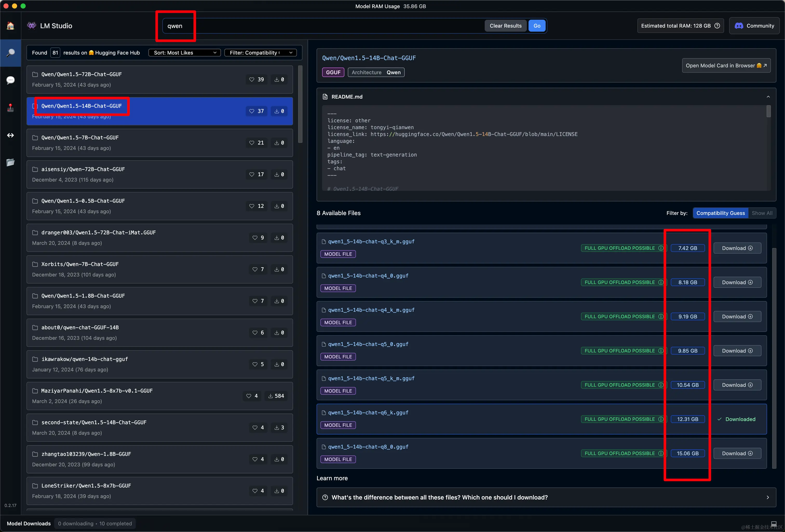The image size is (785, 532).
Task: Click the 12.31 GB size label
Action: 687,419
